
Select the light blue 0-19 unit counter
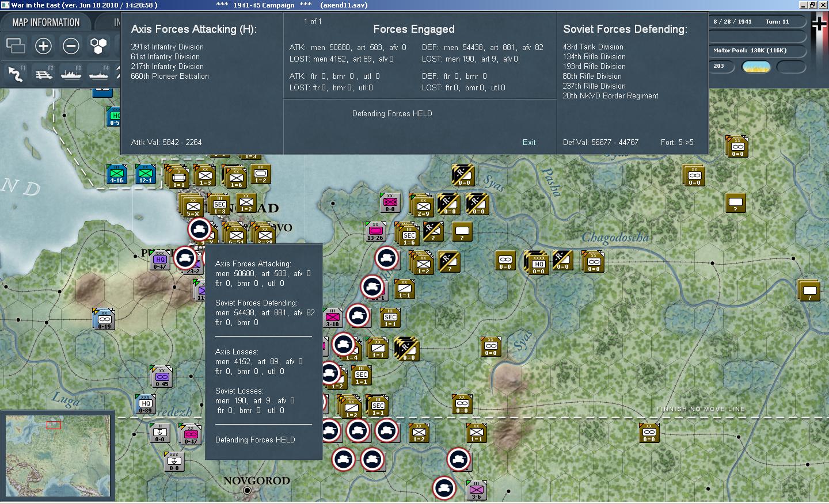coord(104,320)
